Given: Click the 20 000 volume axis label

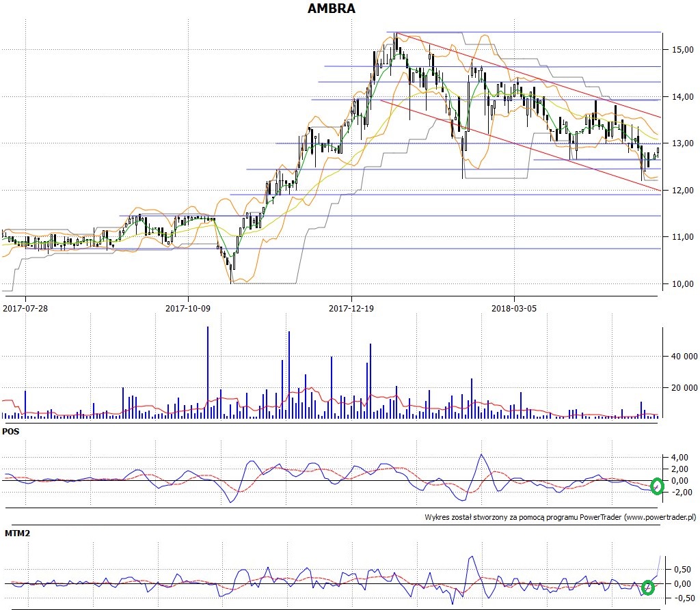Looking at the screenshot, I should tap(684, 388).
